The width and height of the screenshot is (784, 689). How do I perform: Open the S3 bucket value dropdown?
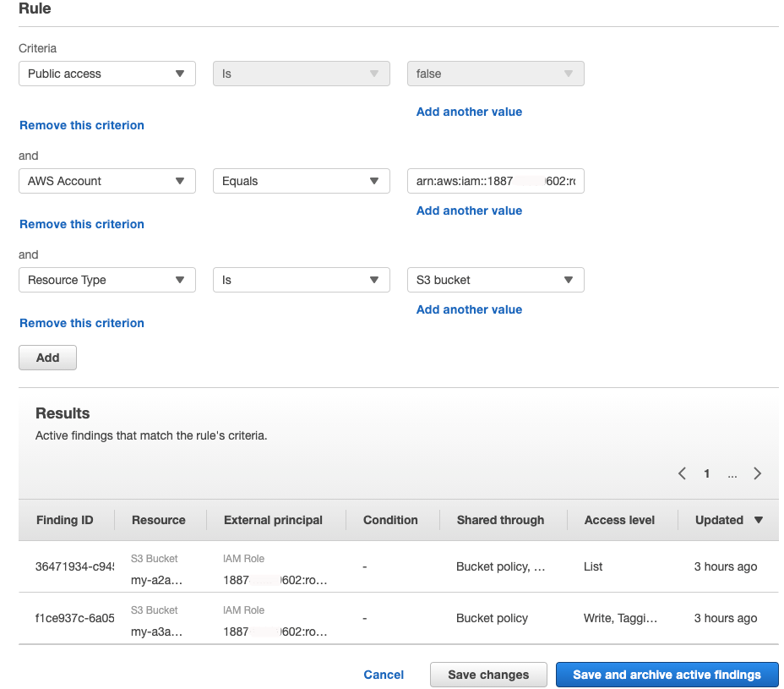495,280
